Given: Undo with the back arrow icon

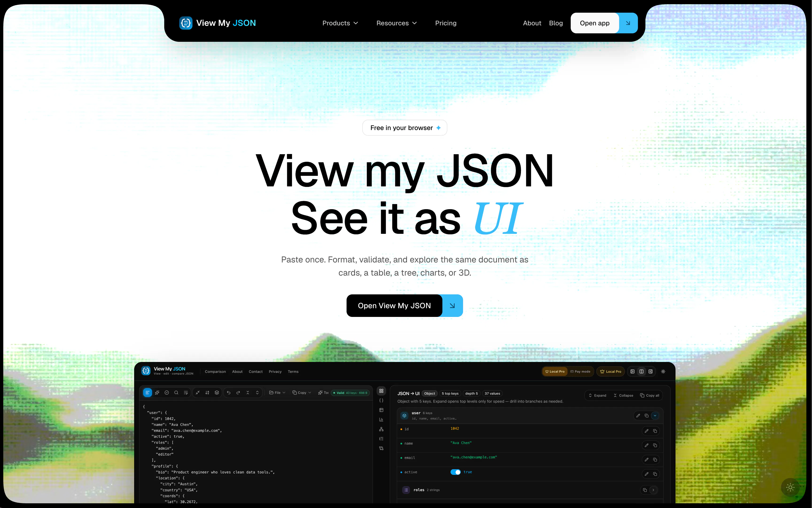Looking at the screenshot, I should [x=229, y=393].
